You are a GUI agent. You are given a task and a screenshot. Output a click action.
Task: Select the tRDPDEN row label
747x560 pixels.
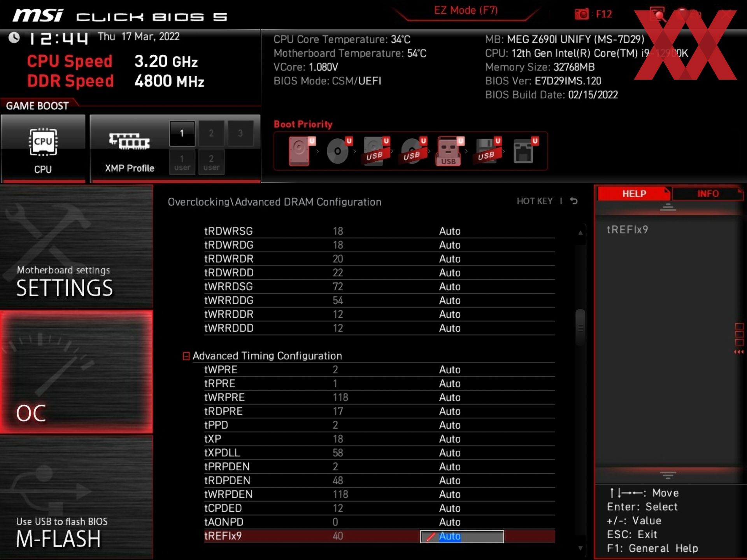[x=227, y=481]
